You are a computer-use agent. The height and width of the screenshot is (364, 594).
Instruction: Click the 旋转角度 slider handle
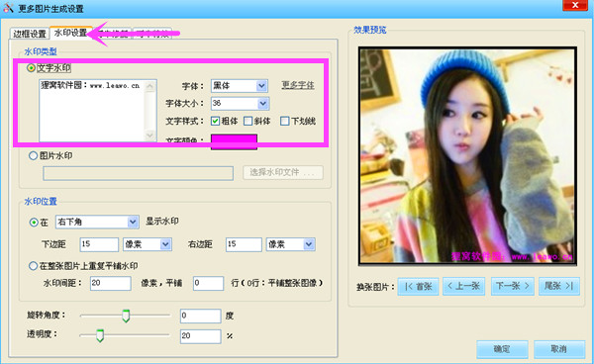coord(126,316)
